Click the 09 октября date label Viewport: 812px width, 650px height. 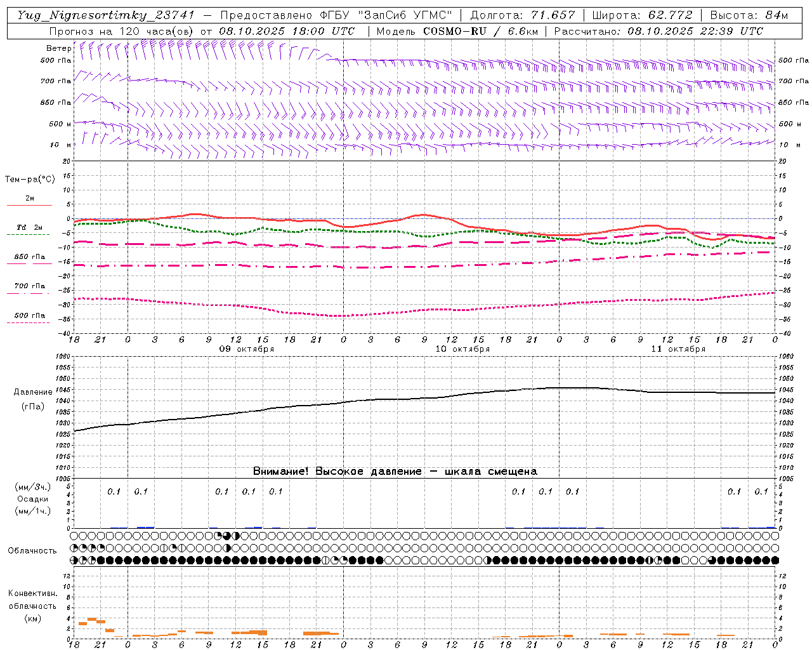pyautogui.click(x=247, y=349)
